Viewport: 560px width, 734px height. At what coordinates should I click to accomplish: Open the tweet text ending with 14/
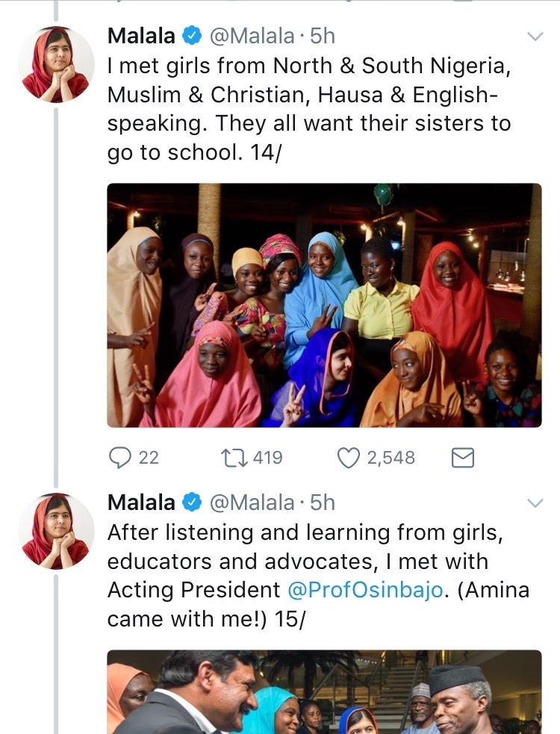pos(309,108)
